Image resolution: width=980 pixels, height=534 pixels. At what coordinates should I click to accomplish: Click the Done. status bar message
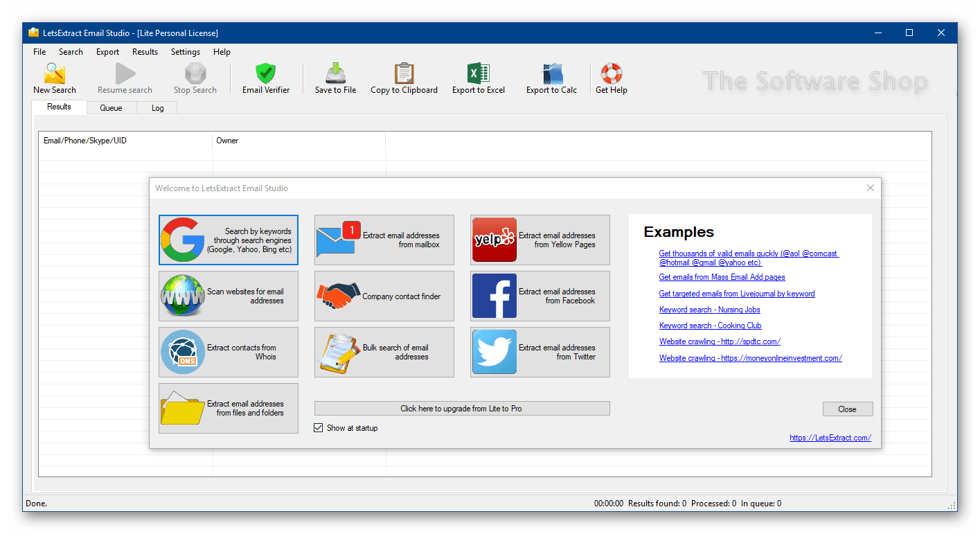click(x=36, y=504)
